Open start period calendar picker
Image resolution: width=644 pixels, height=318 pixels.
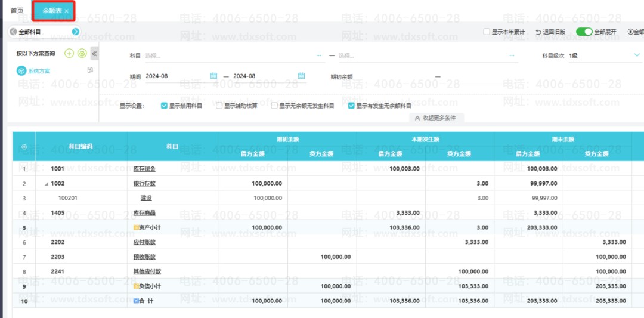tap(213, 76)
